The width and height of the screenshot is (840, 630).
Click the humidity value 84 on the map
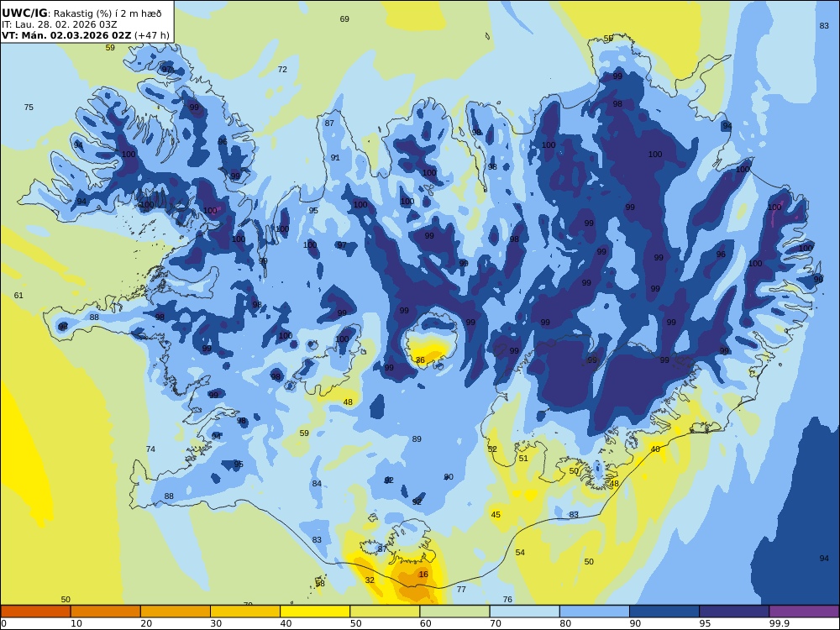(x=318, y=484)
